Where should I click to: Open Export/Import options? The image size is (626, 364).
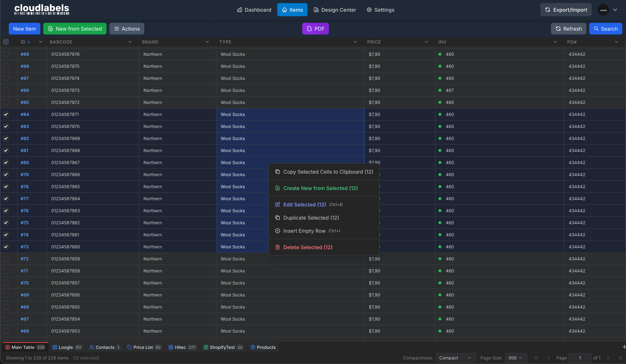[x=566, y=10]
